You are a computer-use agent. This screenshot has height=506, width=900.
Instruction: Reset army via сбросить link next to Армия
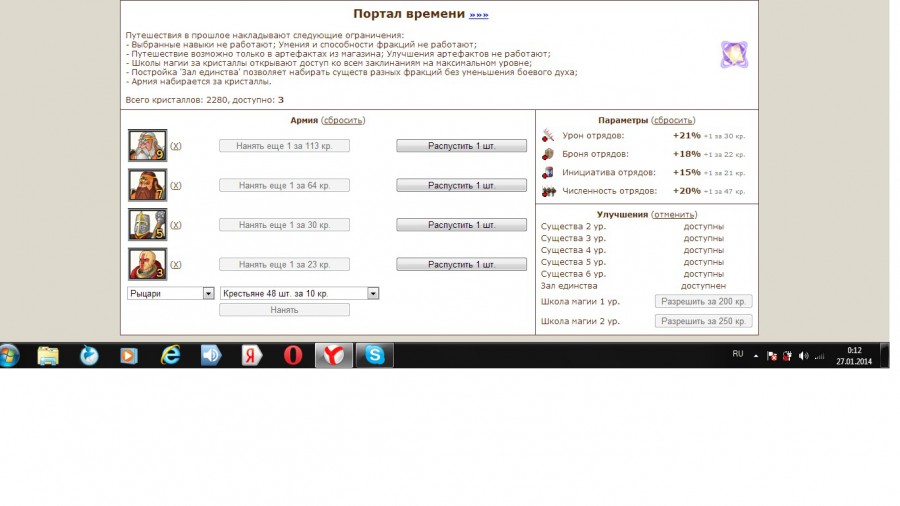pos(343,120)
